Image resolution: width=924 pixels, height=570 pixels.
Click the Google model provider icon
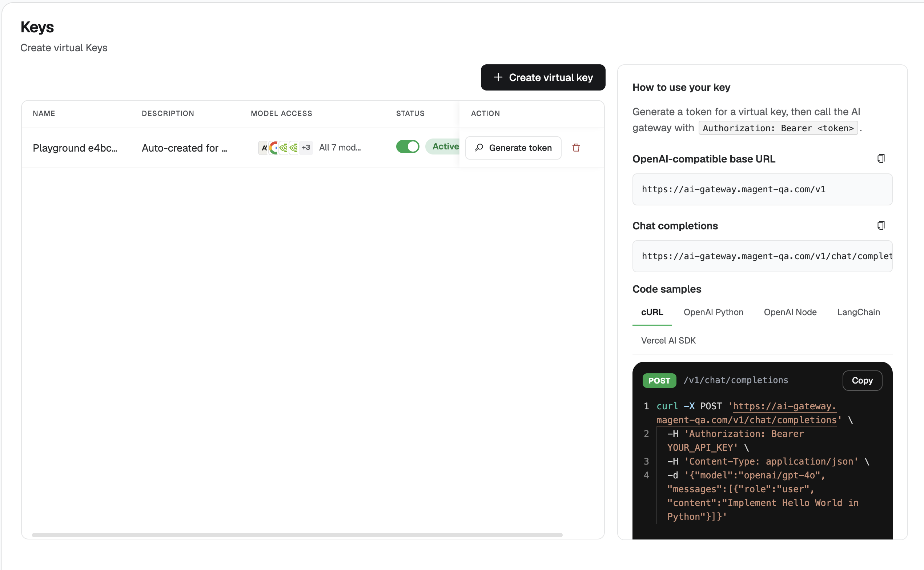pyautogui.click(x=274, y=147)
